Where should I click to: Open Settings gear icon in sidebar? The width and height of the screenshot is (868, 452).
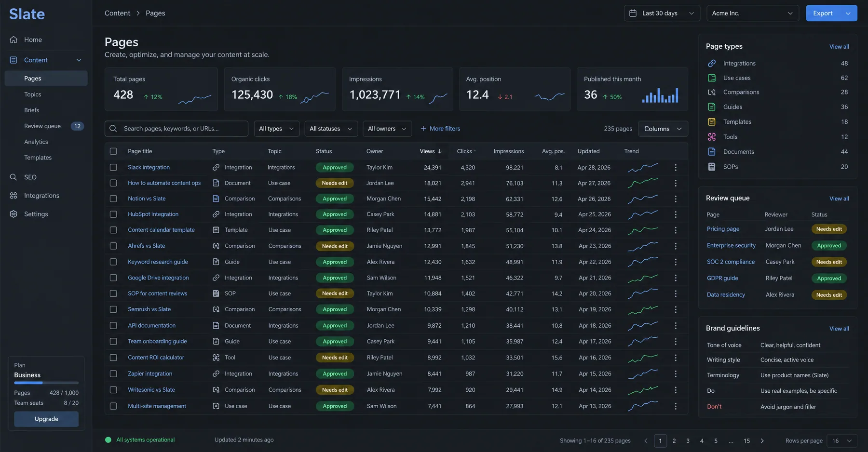pyautogui.click(x=14, y=214)
